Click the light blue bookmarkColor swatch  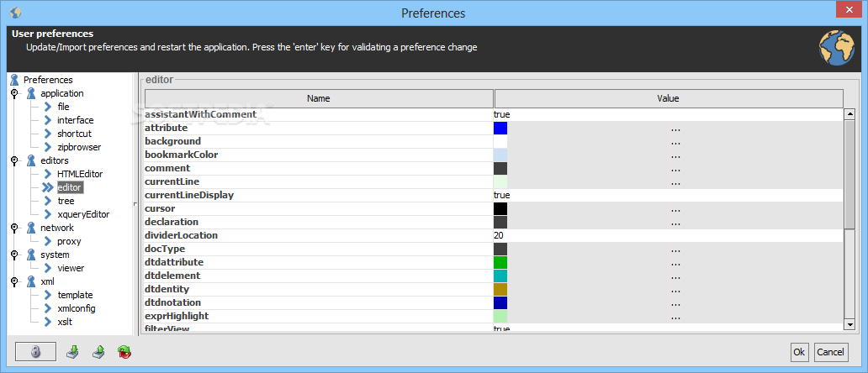tap(500, 155)
